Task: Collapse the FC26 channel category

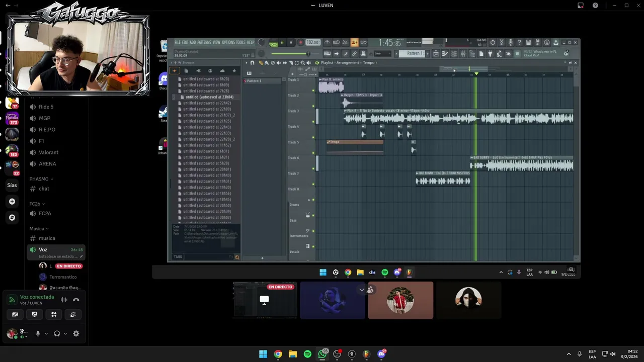Action: click(x=36, y=204)
